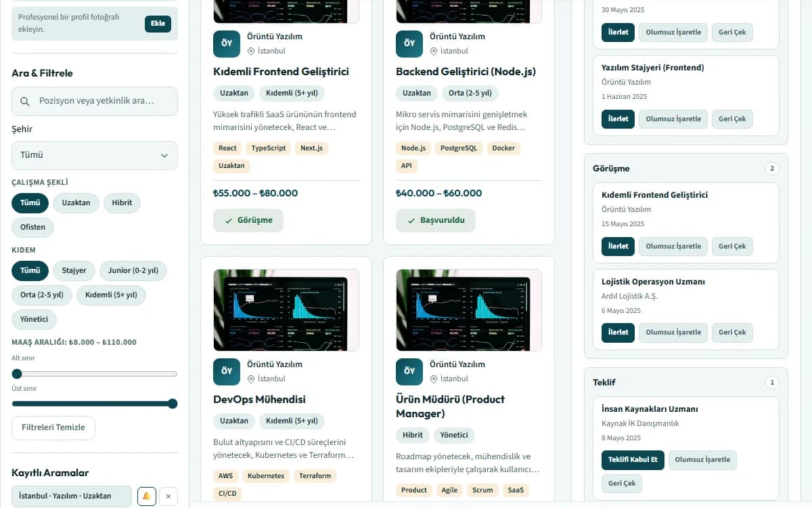Open Kıdemli Frontend Geliştirici job title

pos(281,71)
